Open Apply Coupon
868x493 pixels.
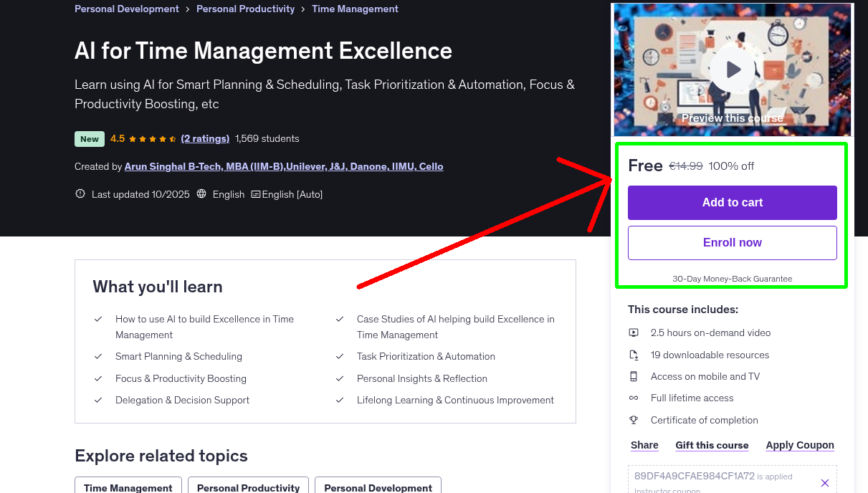(x=800, y=445)
